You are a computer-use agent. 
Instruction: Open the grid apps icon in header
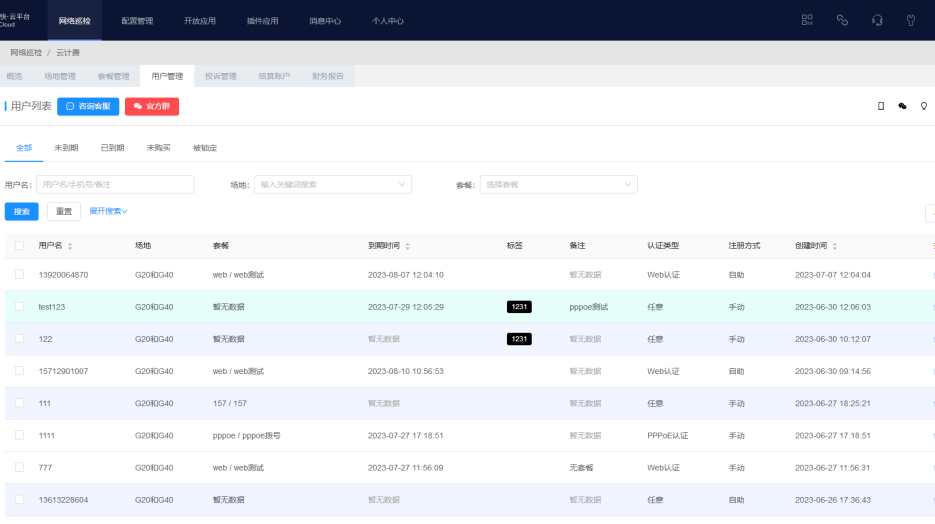pyautogui.click(x=807, y=20)
